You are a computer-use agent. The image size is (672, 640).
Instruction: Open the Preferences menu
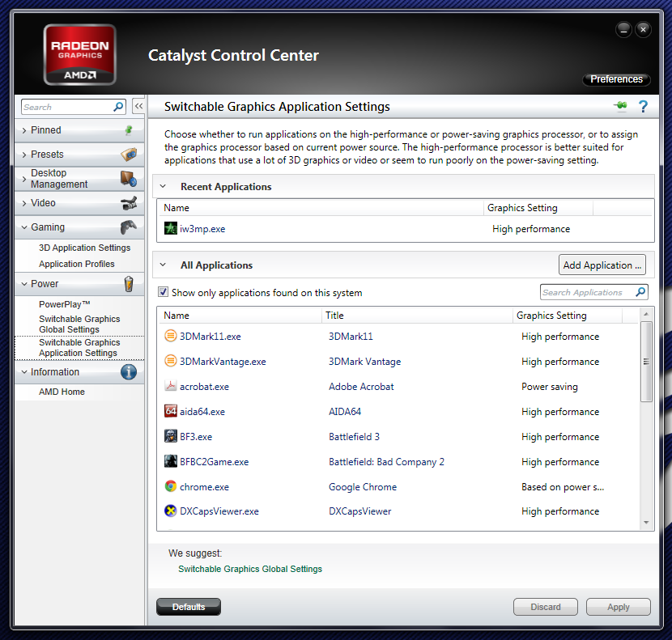[616, 79]
